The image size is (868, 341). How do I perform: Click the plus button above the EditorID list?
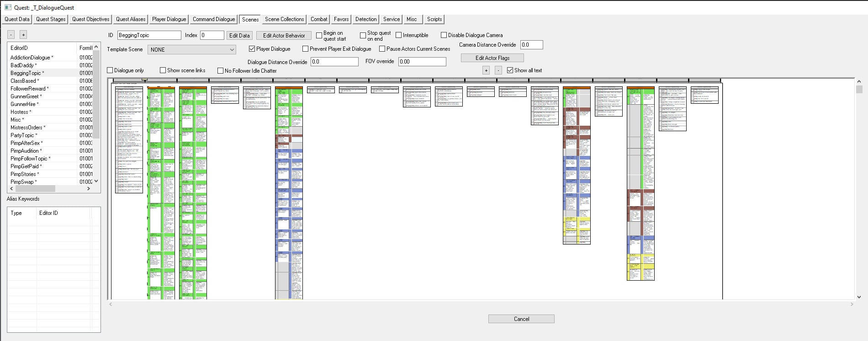pyautogui.click(x=23, y=35)
